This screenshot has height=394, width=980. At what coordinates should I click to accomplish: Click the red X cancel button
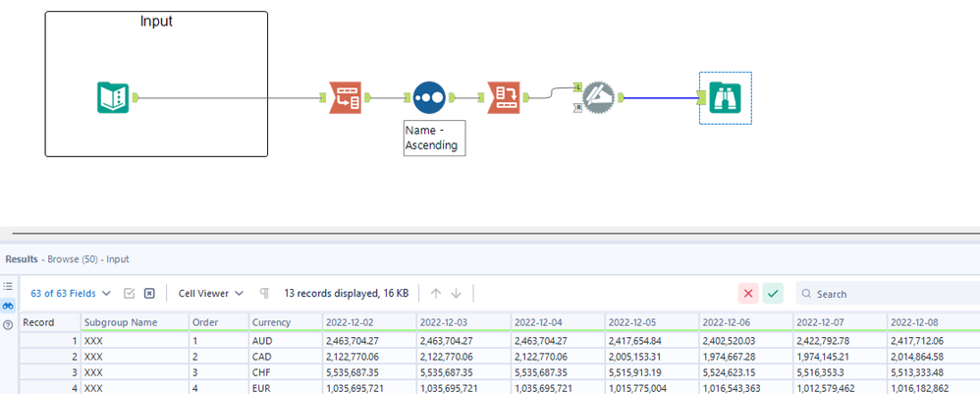click(749, 294)
